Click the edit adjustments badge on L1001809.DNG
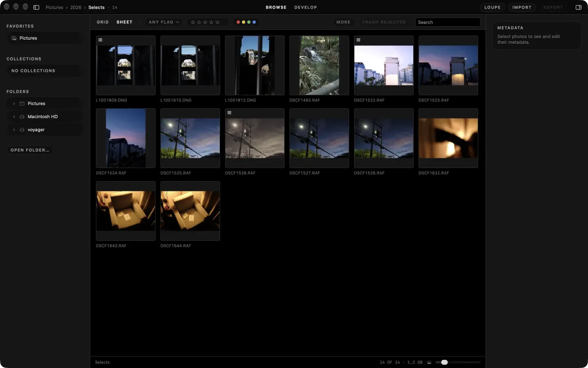 pos(100,40)
